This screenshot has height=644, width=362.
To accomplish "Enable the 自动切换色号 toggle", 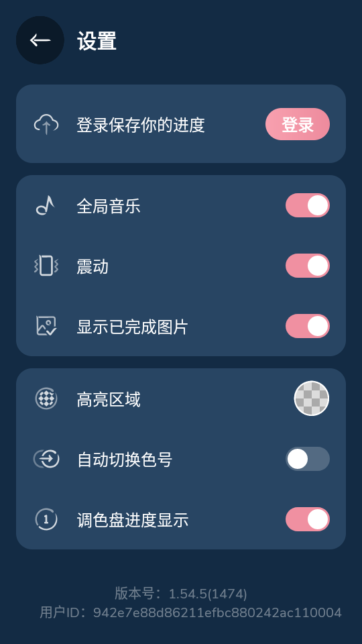I will 308,459.
